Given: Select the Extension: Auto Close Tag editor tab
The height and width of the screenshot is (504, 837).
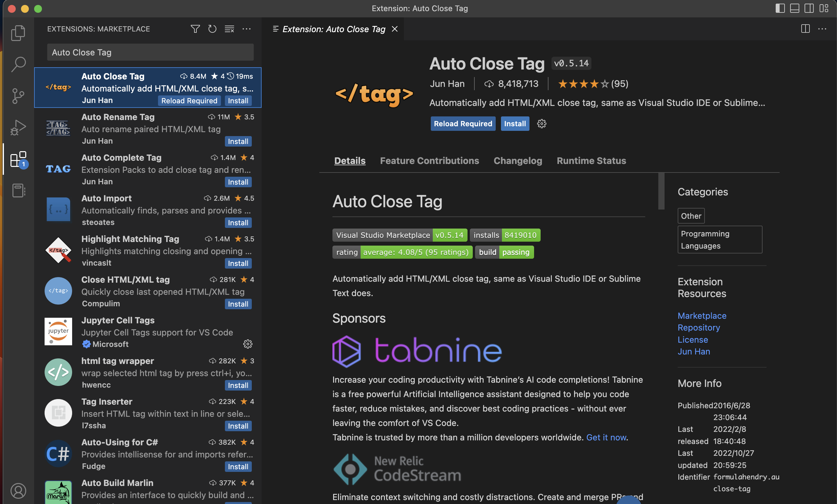Looking at the screenshot, I should tap(333, 29).
